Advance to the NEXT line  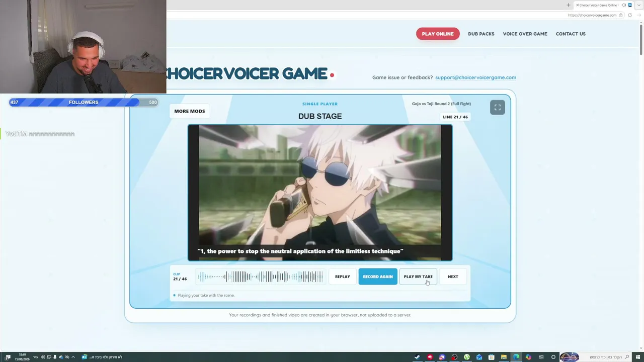[x=453, y=277]
